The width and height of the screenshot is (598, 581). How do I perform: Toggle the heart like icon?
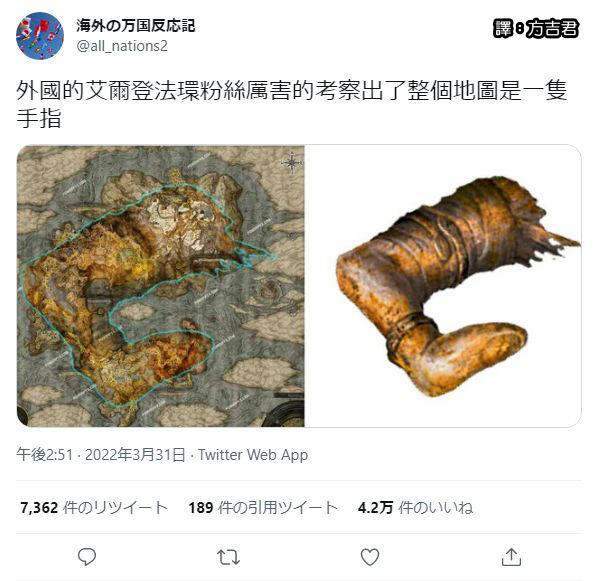(370, 557)
